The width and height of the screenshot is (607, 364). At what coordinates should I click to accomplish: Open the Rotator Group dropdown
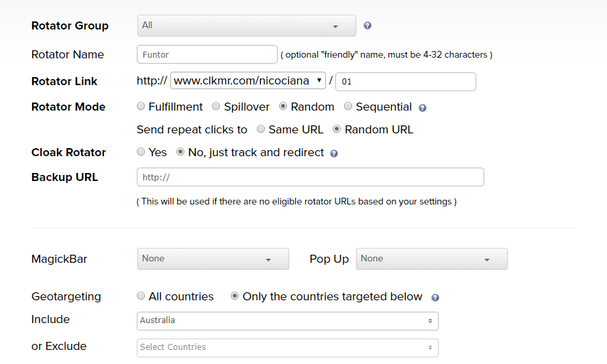click(x=246, y=25)
